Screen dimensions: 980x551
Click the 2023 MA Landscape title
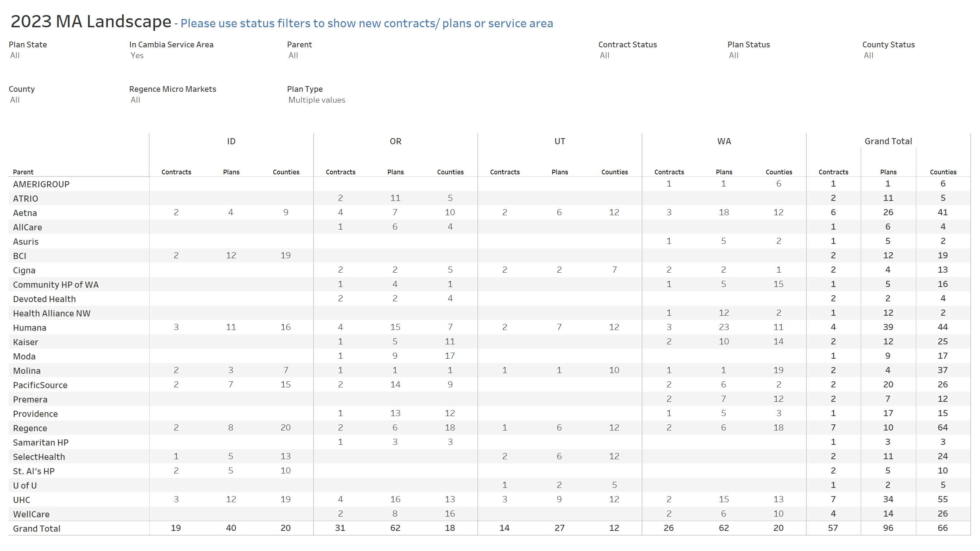point(91,22)
